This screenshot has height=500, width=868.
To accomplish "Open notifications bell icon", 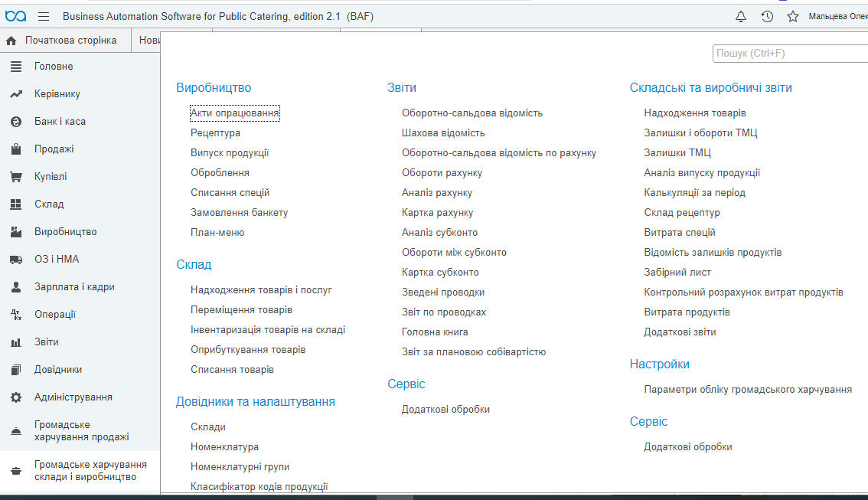I will (x=741, y=17).
